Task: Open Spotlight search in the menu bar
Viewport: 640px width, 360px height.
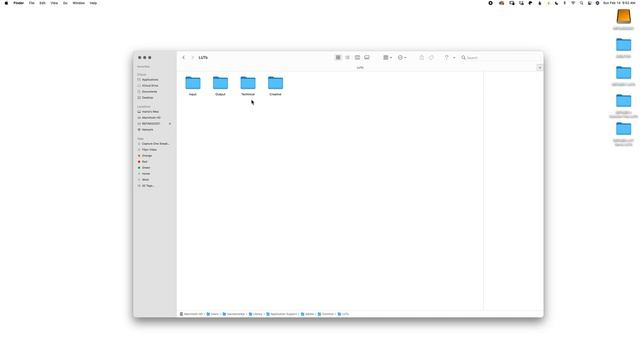Action: [x=581, y=3]
